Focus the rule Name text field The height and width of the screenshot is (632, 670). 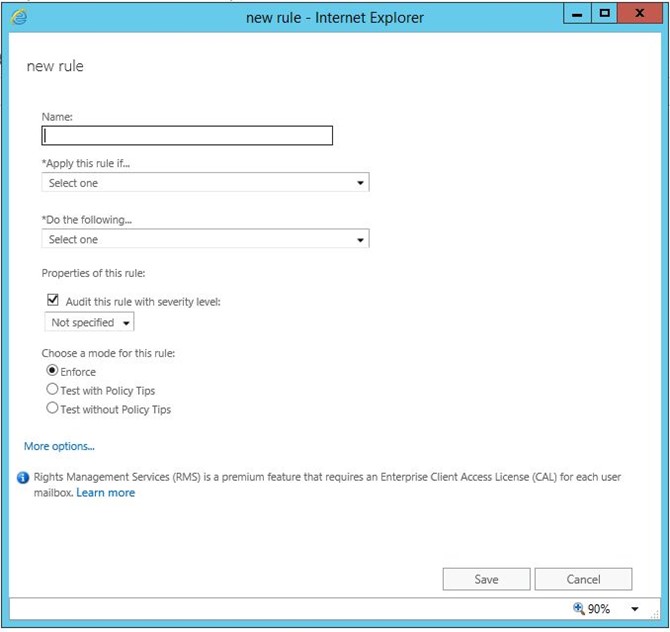pyautogui.click(x=187, y=135)
